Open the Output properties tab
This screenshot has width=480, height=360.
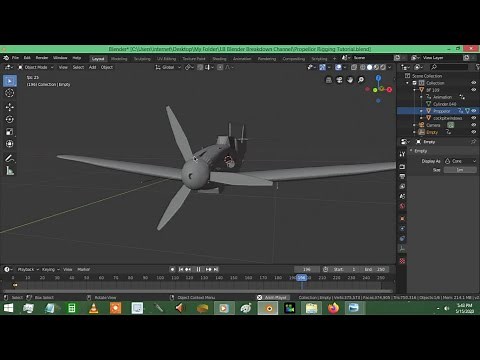pyautogui.click(x=402, y=176)
